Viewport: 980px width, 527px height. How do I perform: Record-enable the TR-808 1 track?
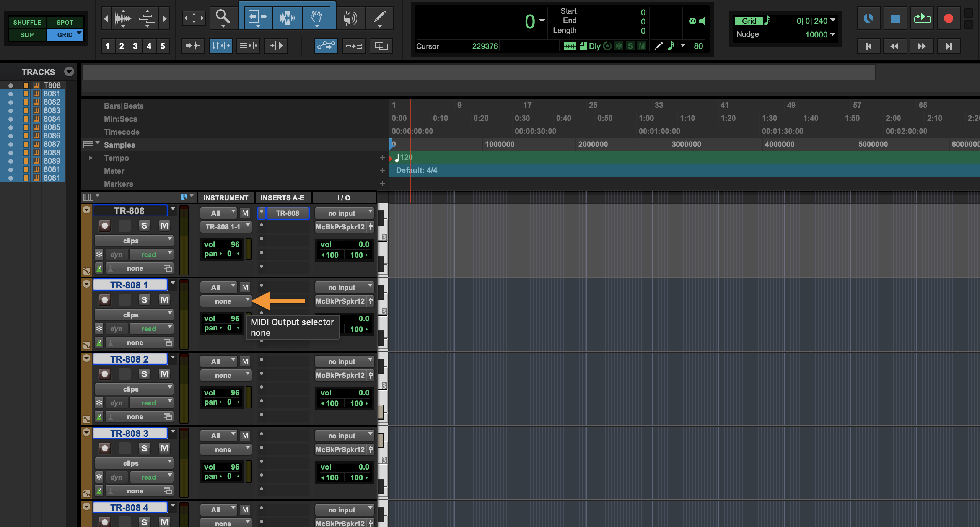click(104, 300)
